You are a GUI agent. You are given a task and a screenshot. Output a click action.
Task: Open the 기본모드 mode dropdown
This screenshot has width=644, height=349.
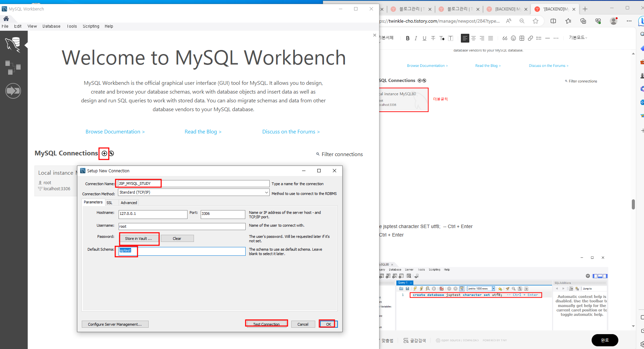coord(578,38)
